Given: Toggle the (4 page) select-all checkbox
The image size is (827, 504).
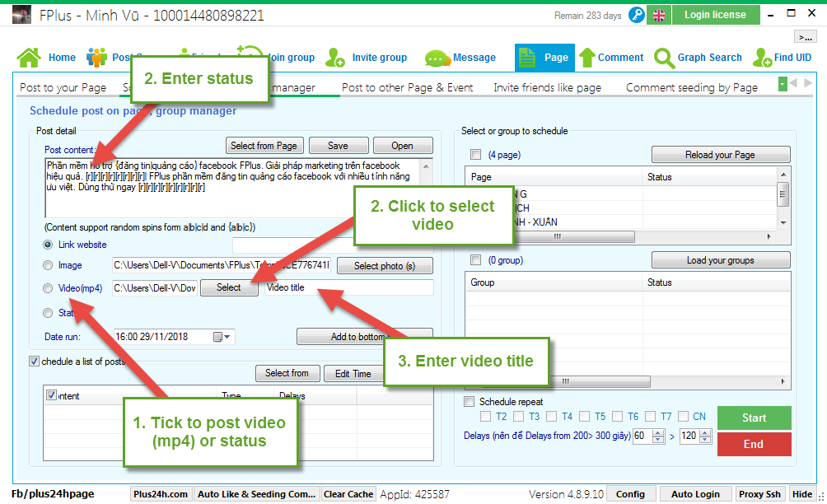Looking at the screenshot, I should tap(476, 155).
